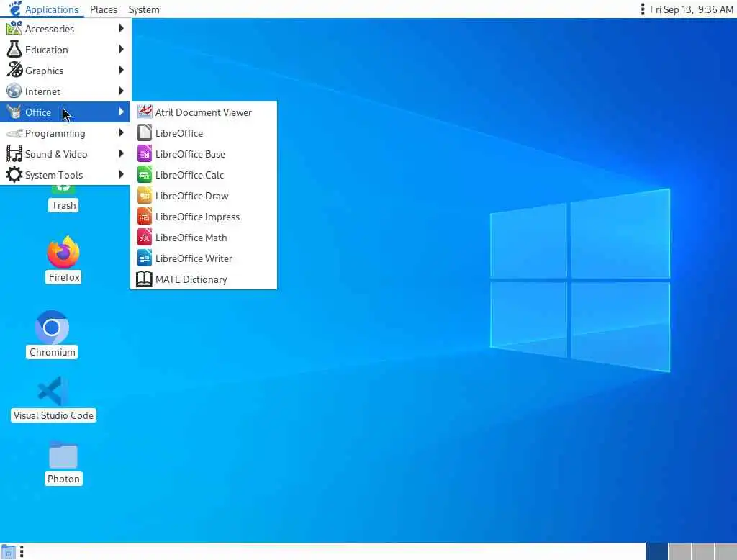Click the LibreOffice Impress orange icon
This screenshot has height=560, width=737.
pyautogui.click(x=144, y=217)
